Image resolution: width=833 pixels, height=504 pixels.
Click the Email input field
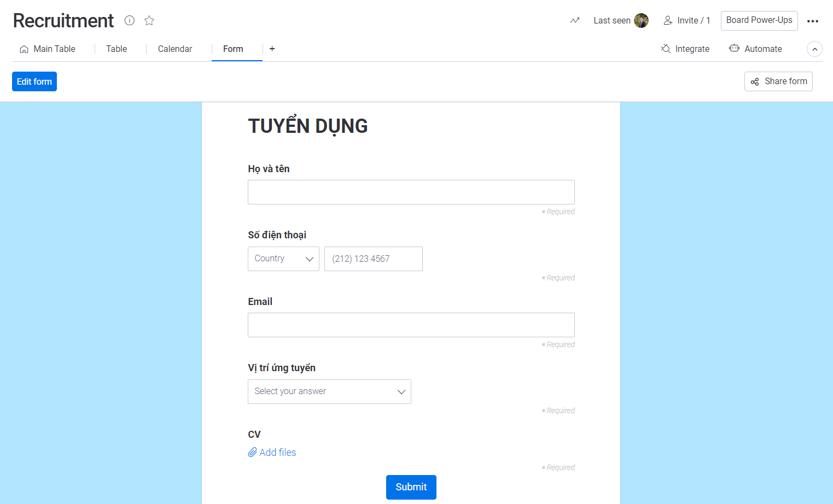411,325
